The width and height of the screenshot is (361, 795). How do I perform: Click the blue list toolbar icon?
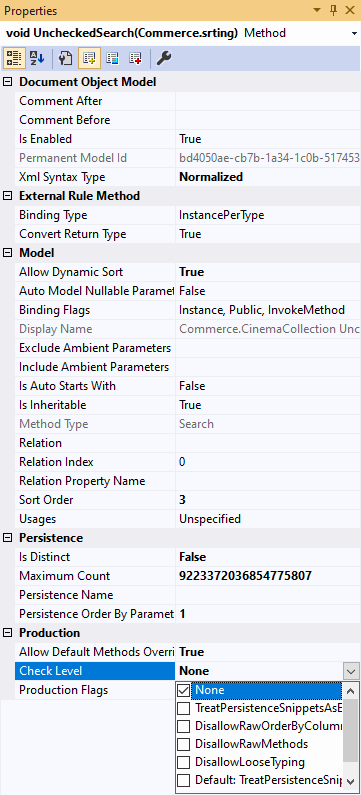pos(112,58)
